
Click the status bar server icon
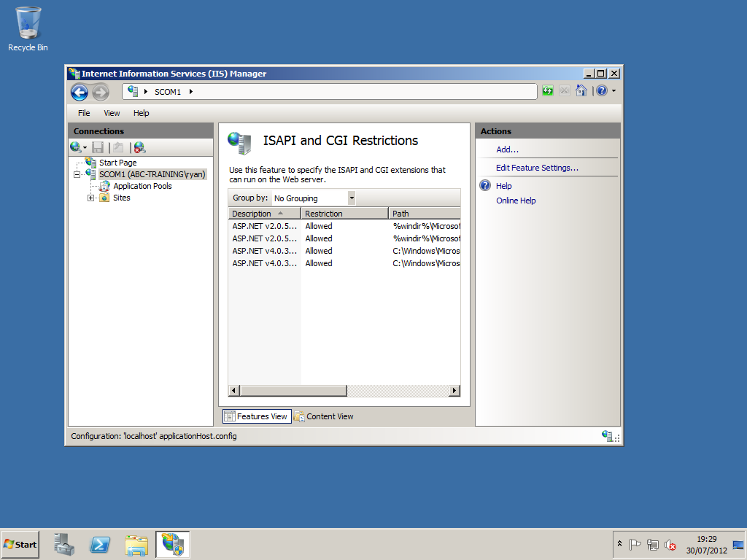click(x=607, y=436)
